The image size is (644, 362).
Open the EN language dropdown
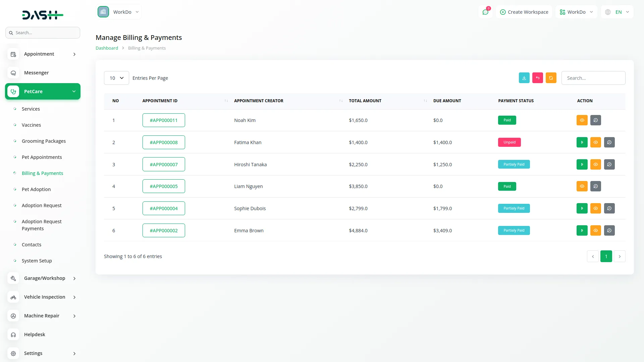coord(618,12)
